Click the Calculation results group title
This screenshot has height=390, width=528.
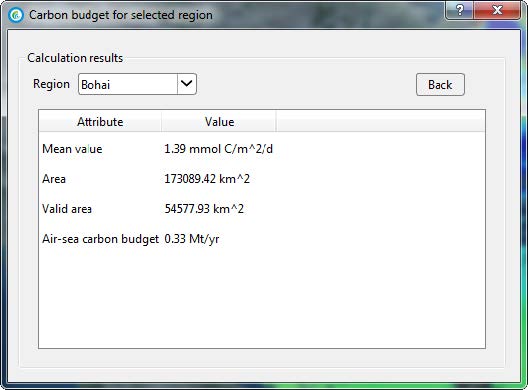click(x=75, y=58)
